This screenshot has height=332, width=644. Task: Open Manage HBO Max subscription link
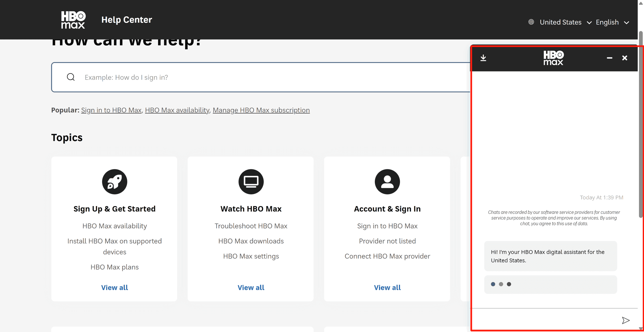tap(261, 110)
